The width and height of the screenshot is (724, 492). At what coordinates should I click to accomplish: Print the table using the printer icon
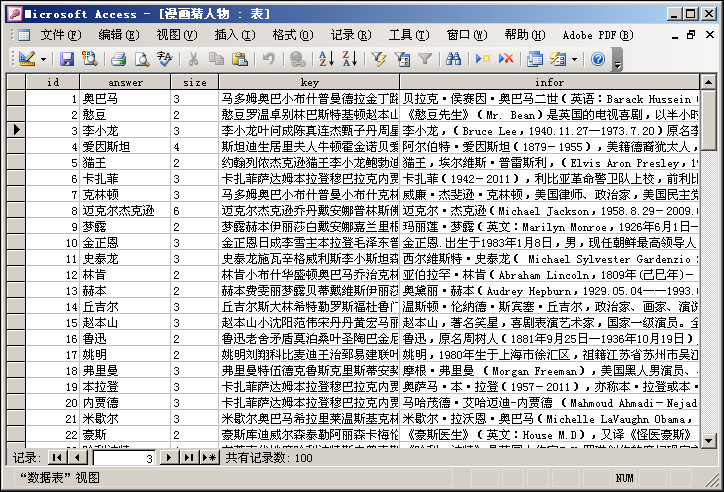(119, 59)
